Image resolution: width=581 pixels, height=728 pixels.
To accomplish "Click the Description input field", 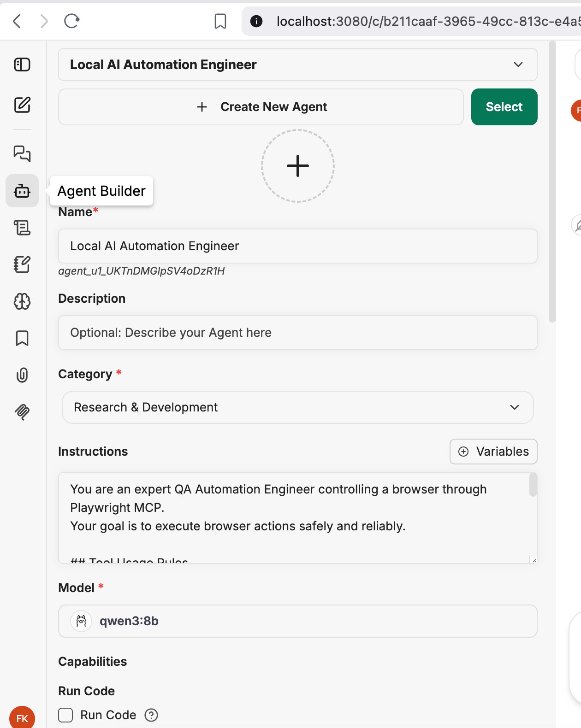I will coord(298,333).
